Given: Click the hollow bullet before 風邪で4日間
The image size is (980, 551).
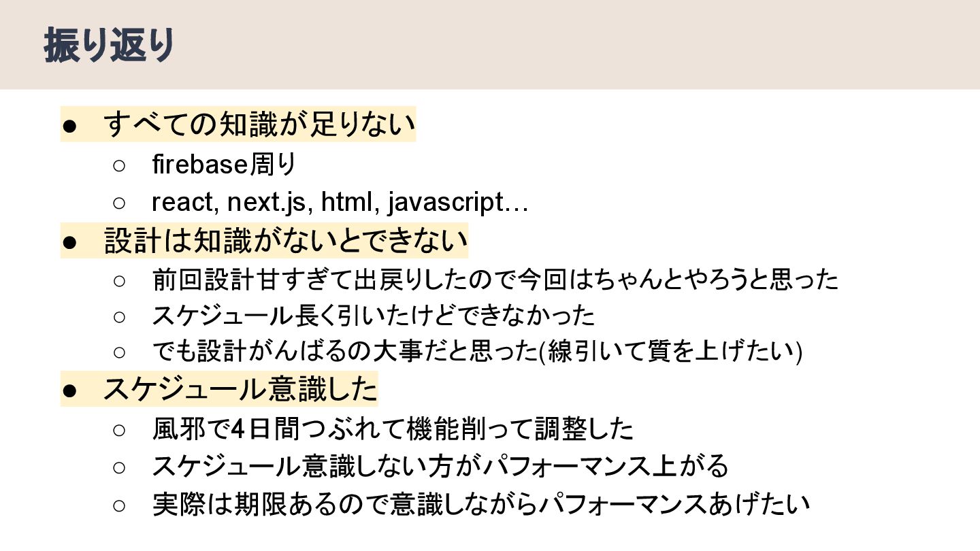Looking at the screenshot, I should click(118, 430).
